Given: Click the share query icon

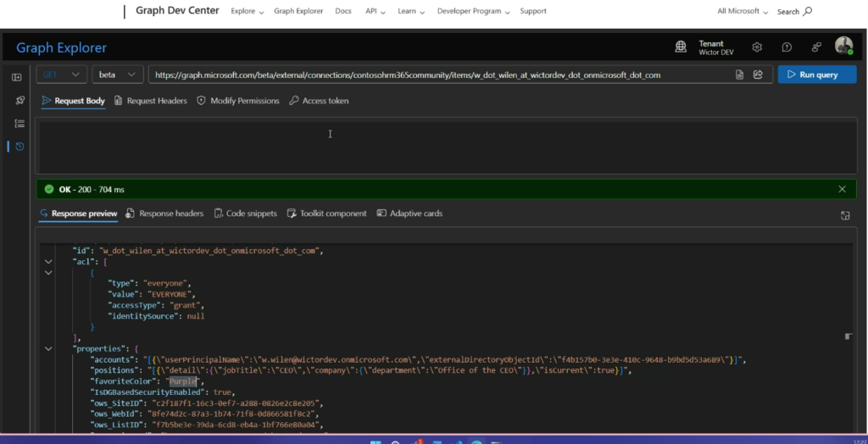Looking at the screenshot, I should point(758,75).
